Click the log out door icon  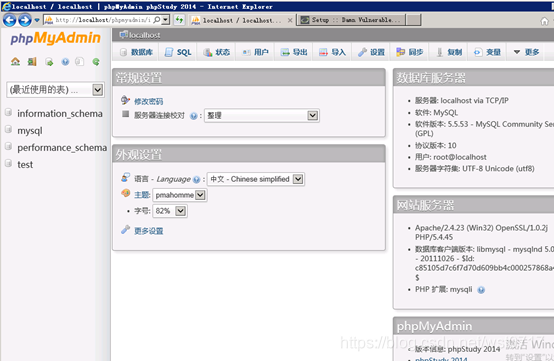coord(32,62)
